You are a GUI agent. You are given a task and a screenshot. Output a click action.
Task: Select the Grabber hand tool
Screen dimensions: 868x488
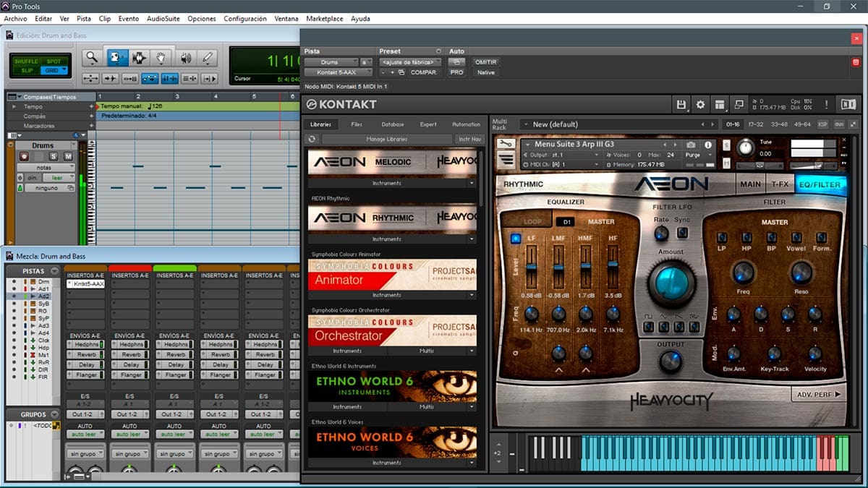click(161, 57)
